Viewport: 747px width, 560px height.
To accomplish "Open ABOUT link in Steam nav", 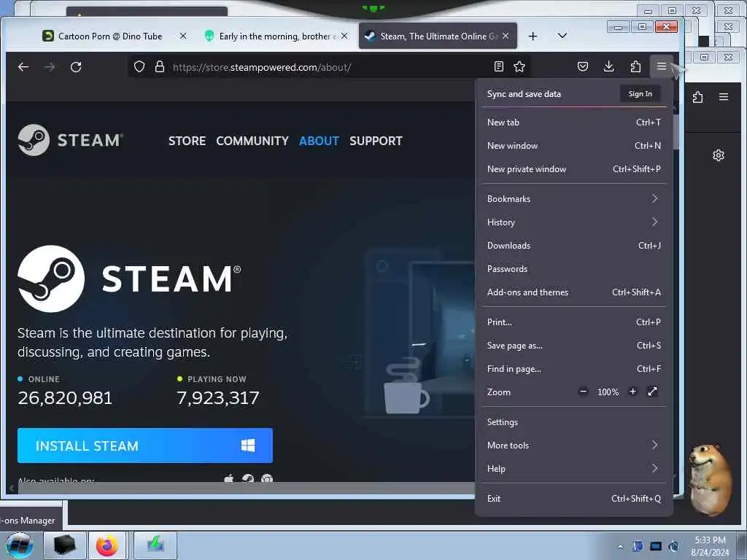I will click(x=319, y=141).
